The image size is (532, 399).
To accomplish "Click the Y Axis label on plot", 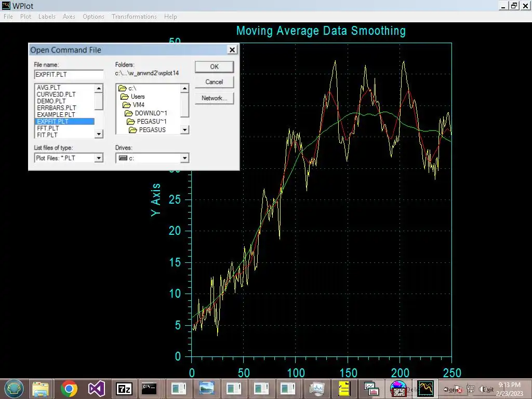I will pos(156,200).
